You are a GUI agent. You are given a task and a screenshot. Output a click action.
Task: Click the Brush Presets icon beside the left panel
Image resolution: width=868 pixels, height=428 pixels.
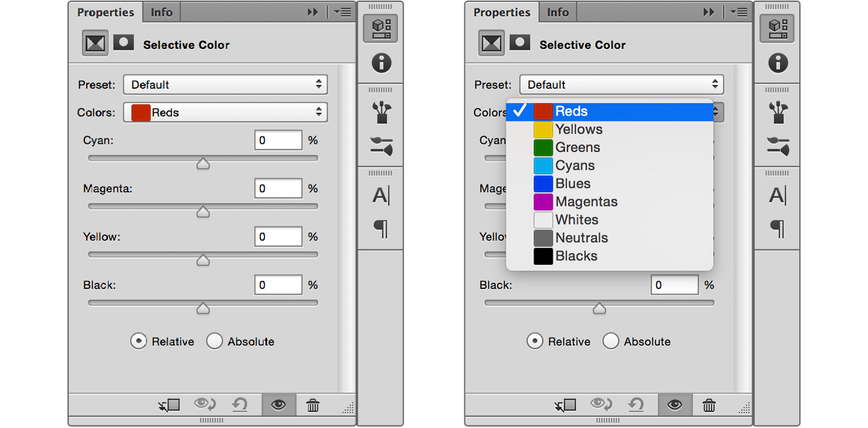pyautogui.click(x=381, y=146)
